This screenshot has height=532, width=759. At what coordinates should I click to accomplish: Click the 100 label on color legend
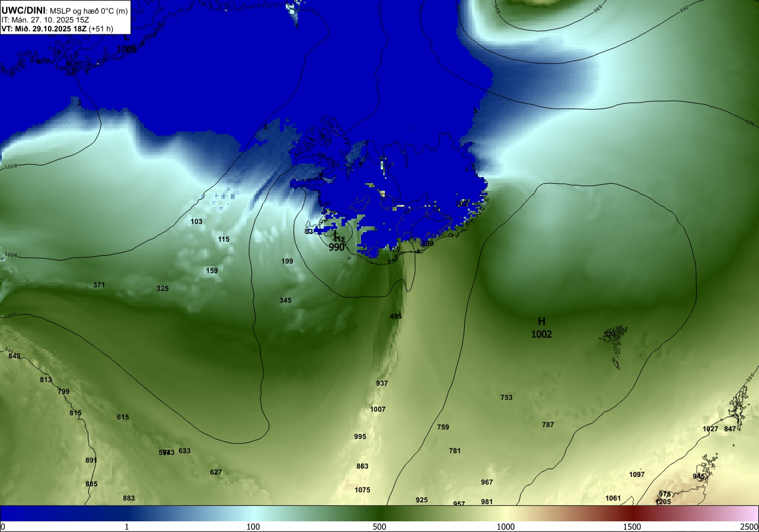point(253,527)
